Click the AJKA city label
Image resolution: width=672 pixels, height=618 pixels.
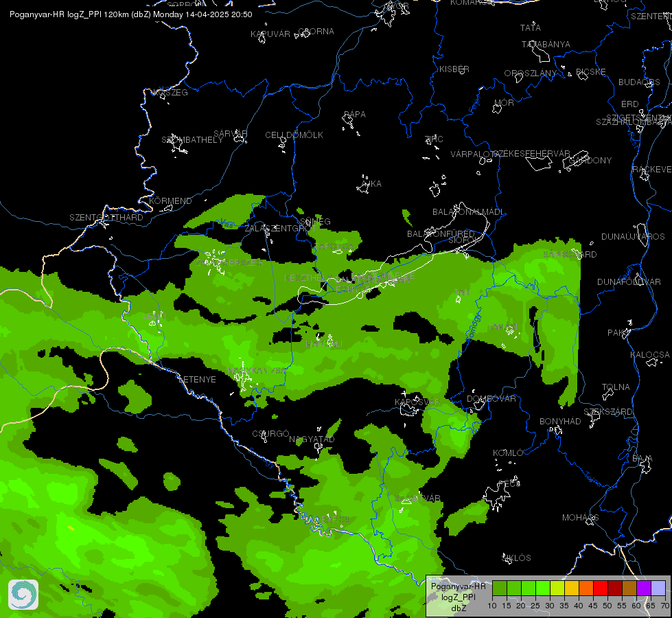[x=371, y=184]
